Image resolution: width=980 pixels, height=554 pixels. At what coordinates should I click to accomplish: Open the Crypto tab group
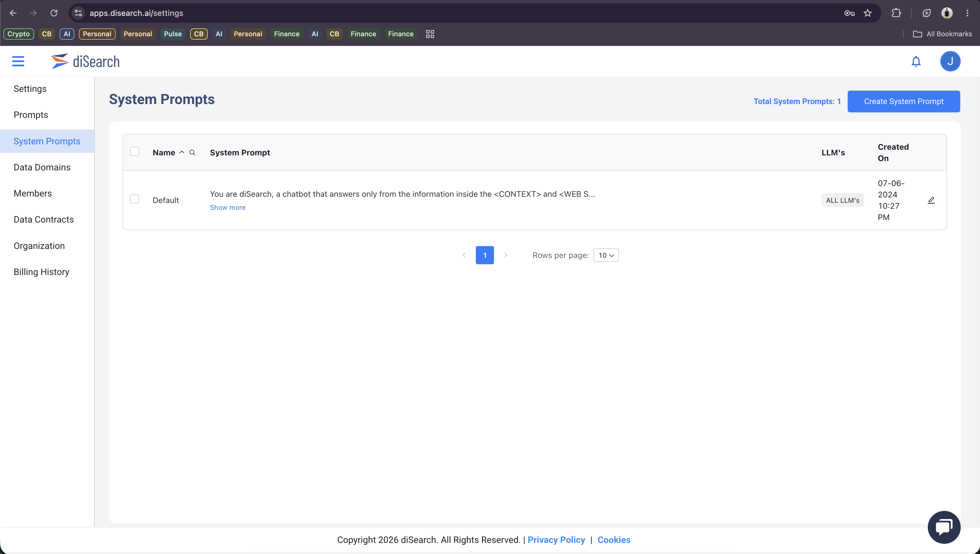click(x=18, y=34)
